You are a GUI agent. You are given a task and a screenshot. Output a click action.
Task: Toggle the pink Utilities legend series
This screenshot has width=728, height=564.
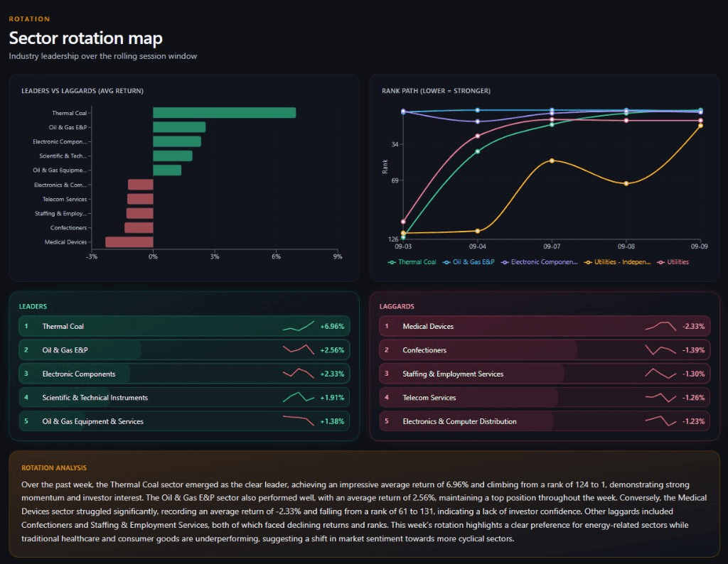[673, 262]
